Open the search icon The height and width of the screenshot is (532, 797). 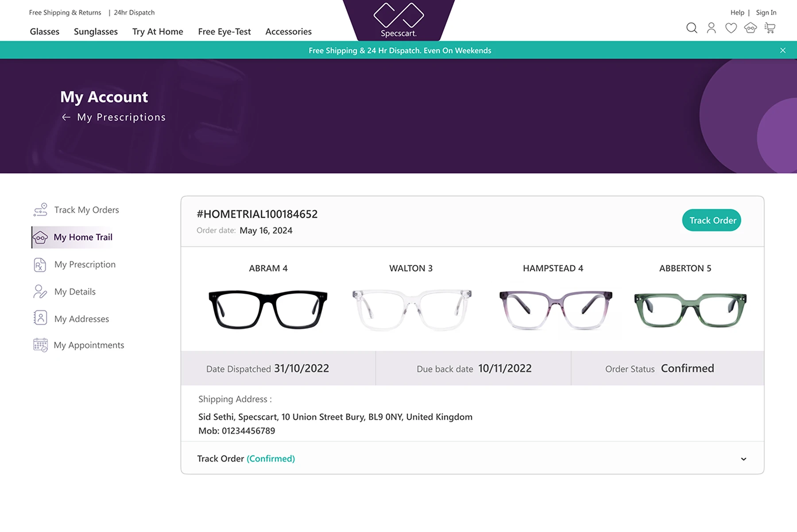pos(692,28)
